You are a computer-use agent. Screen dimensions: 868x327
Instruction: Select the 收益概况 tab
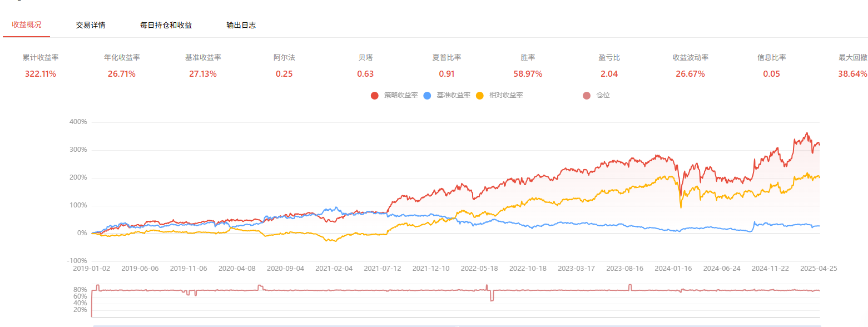pos(26,25)
